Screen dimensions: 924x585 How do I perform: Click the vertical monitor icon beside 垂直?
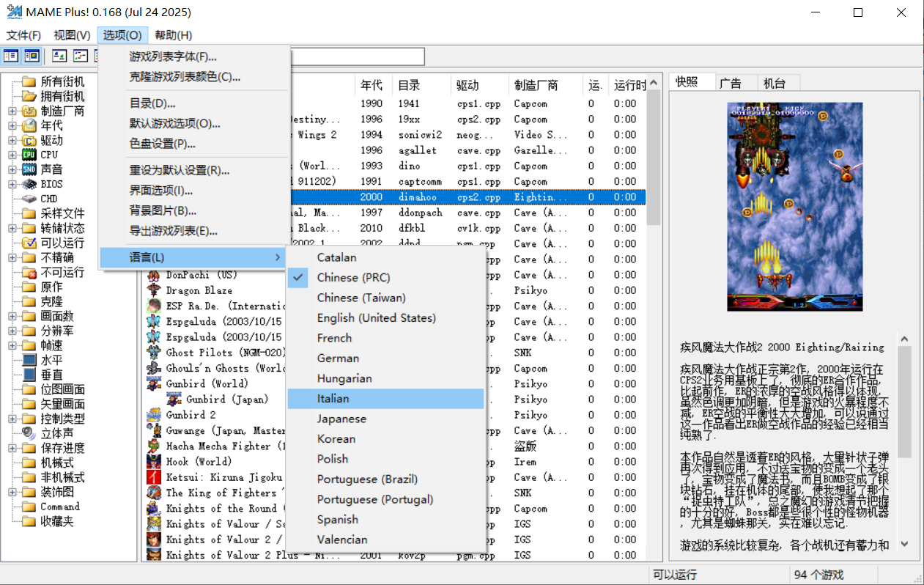29,375
